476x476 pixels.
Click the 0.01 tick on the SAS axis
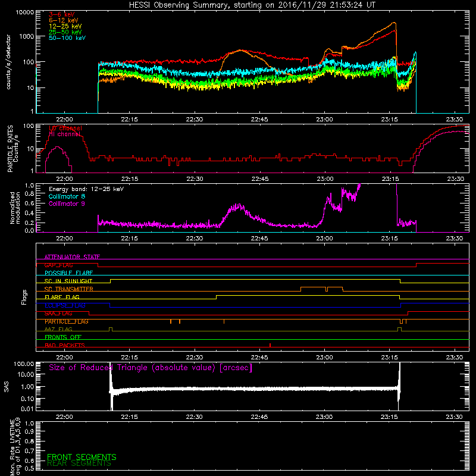(x=27, y=409)
